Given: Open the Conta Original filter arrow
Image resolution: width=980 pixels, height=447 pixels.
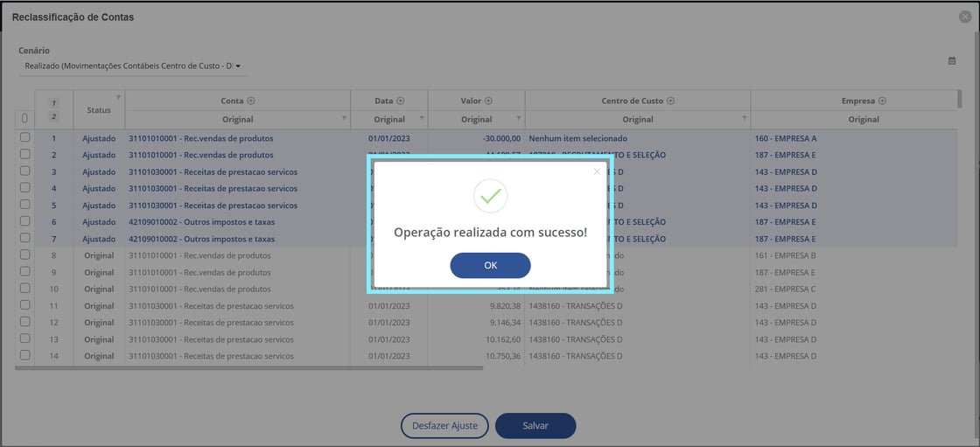Looking at the screenshot, I should click(345, 118).
